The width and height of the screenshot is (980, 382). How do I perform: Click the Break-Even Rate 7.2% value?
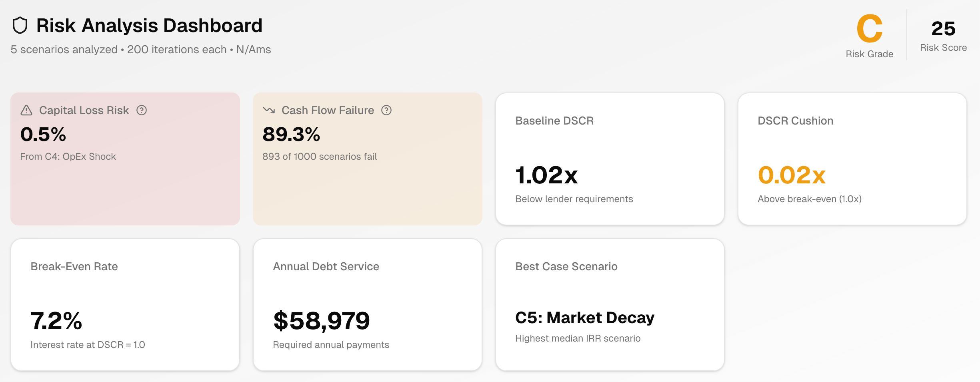tap(56, 320)
